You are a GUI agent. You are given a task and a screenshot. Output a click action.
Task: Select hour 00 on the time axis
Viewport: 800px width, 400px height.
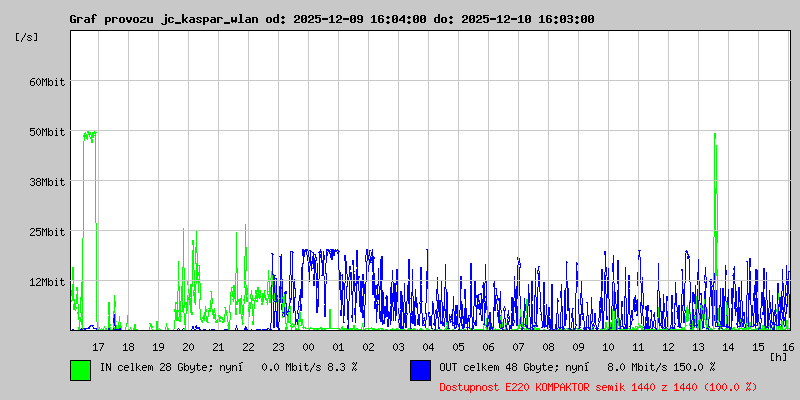click(x=308, y=347)
